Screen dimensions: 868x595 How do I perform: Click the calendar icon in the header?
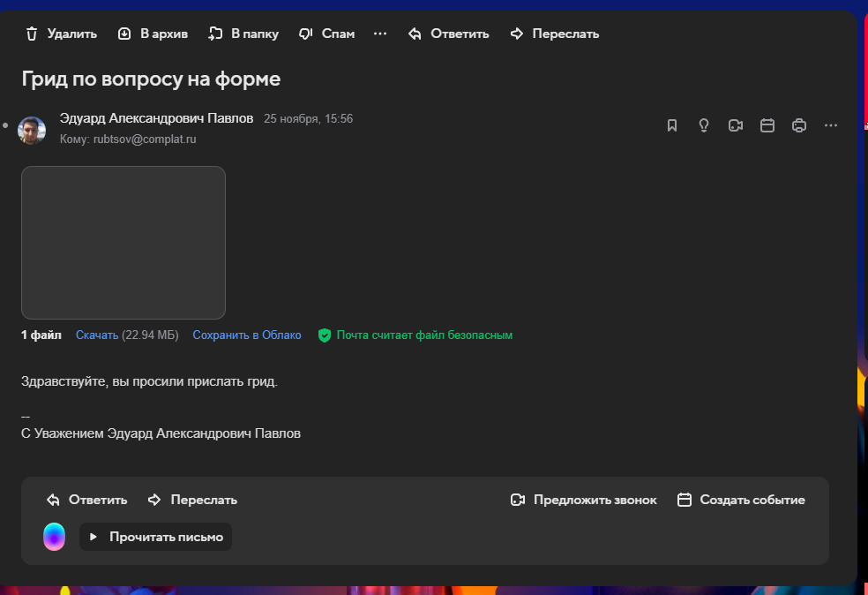(767, 125)
